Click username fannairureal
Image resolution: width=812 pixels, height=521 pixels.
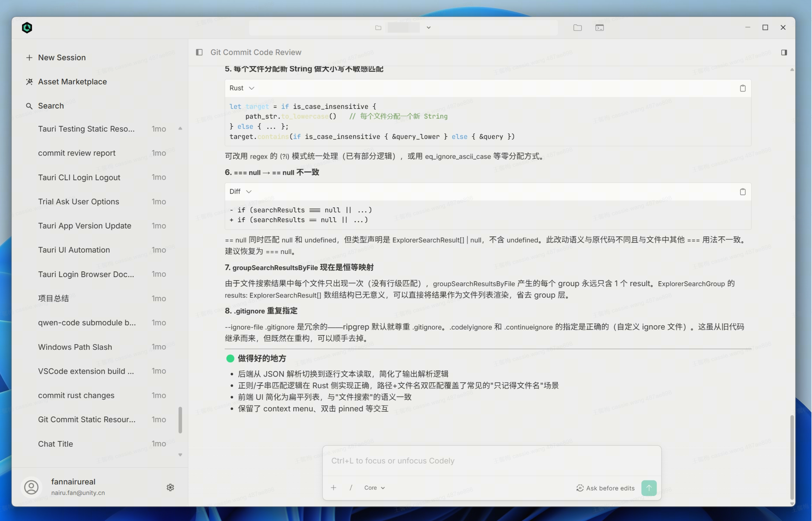(x=73, y=481)
